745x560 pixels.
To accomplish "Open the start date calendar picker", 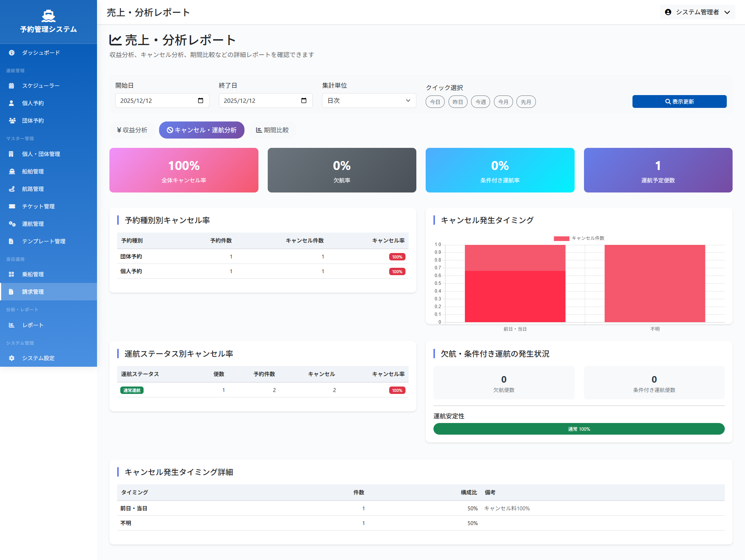I will 201,101.
